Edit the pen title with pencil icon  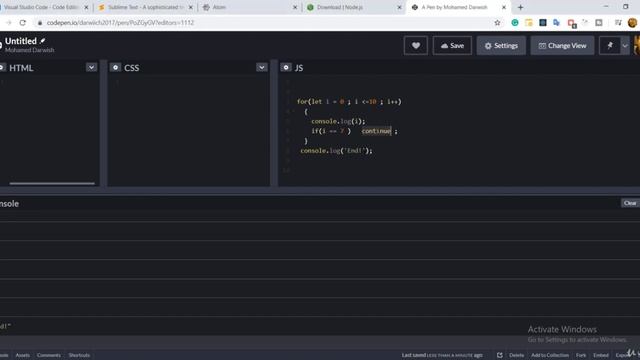(x=42, y=41)
